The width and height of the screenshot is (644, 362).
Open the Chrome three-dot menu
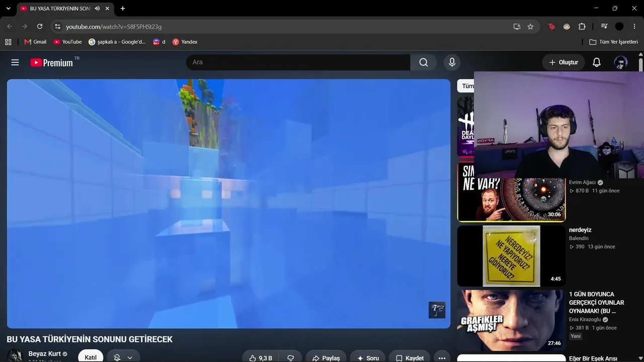point(634,27)
